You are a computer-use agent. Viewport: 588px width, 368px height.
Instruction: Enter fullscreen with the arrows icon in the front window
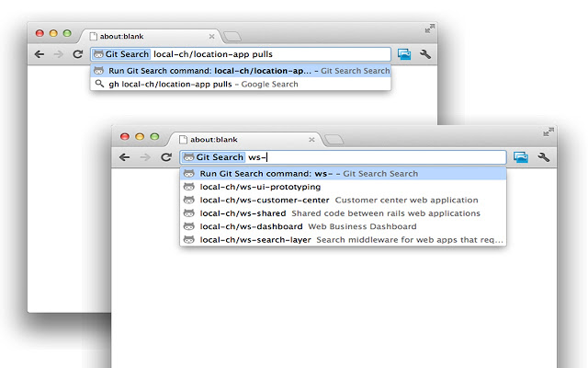[548, 132]
